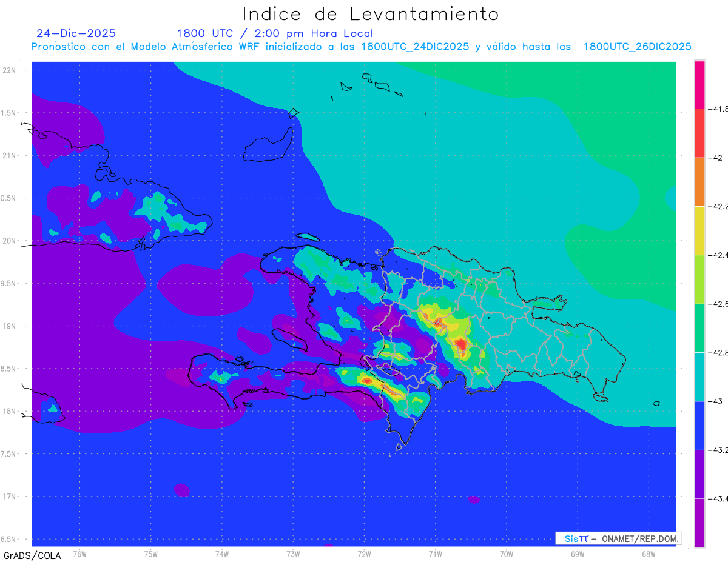Click the "68W" longitude label
The width and height of the screenshot is (728, 562).
649,554
